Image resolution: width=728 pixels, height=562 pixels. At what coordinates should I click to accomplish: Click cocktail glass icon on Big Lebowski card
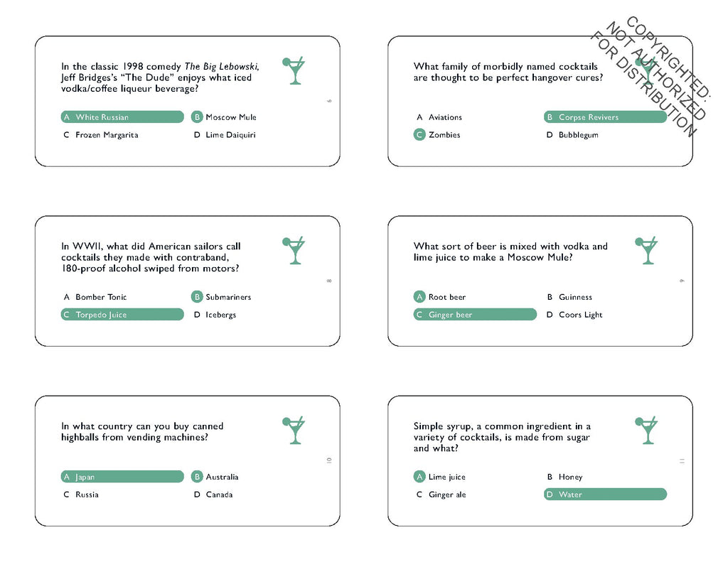[294, 70]
